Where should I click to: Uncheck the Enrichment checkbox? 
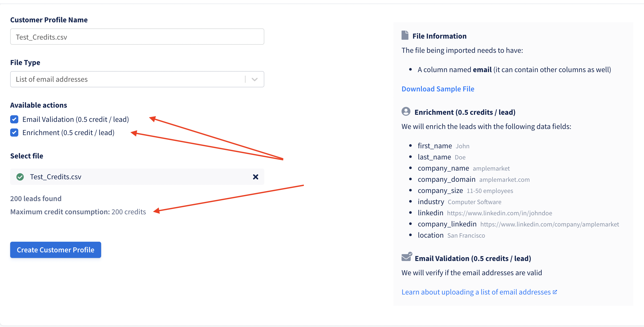(x=14, y=132)
